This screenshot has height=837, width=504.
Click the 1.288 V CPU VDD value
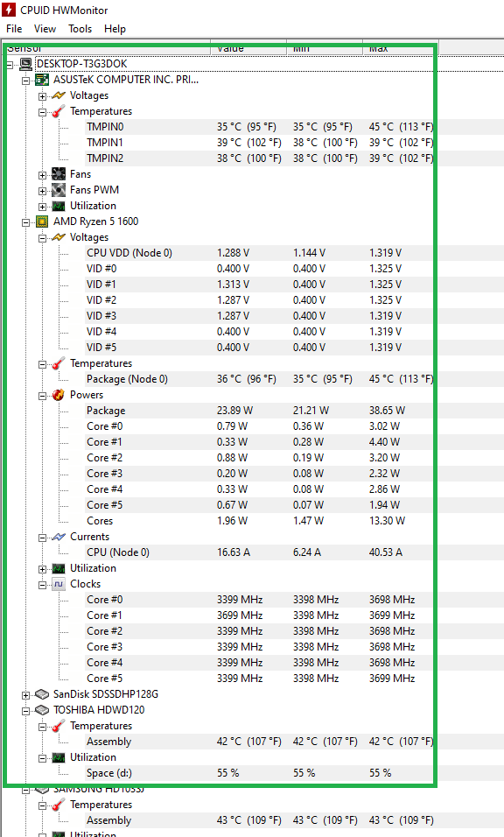click(233, 253)
